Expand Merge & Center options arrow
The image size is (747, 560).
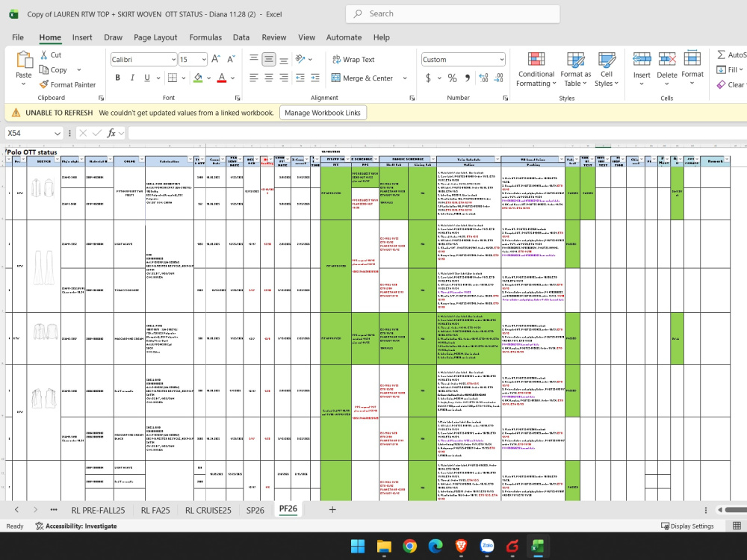[x=405, y=78]
